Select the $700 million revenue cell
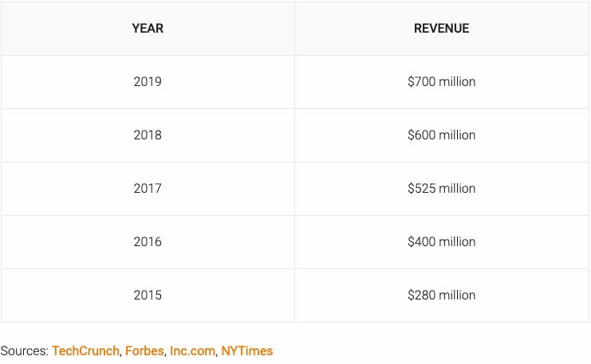 coord(441,82)
